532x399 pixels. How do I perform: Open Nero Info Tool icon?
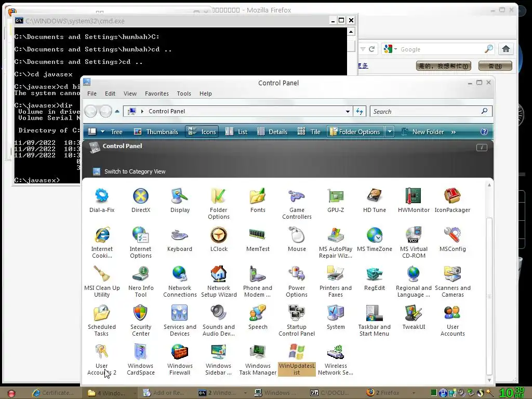tap(141, 282)
